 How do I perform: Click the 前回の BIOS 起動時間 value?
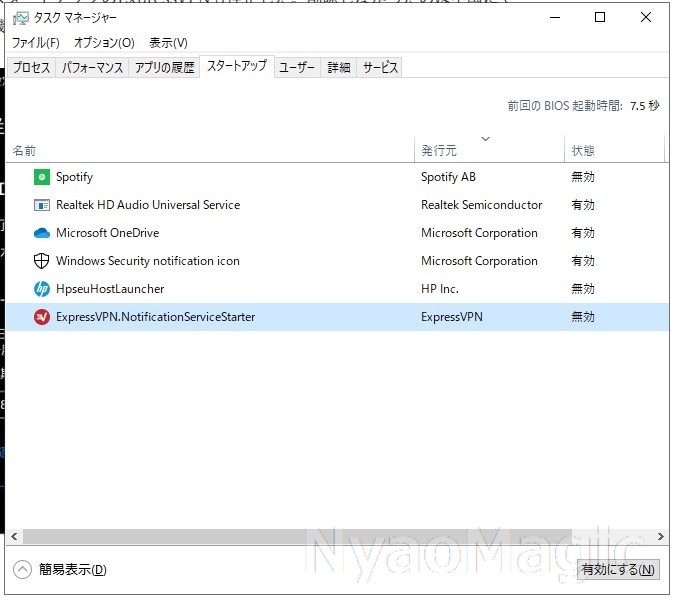[644, 106]
